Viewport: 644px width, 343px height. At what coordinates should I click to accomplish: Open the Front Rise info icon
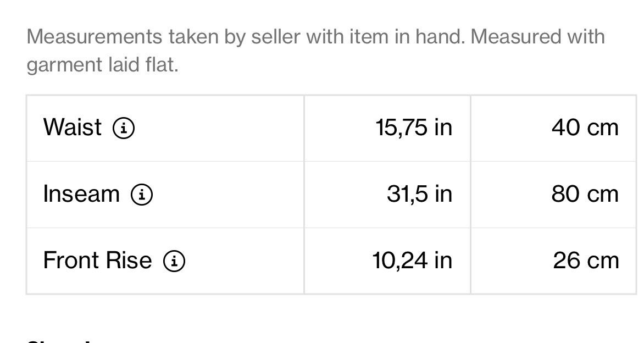point(174,261)
